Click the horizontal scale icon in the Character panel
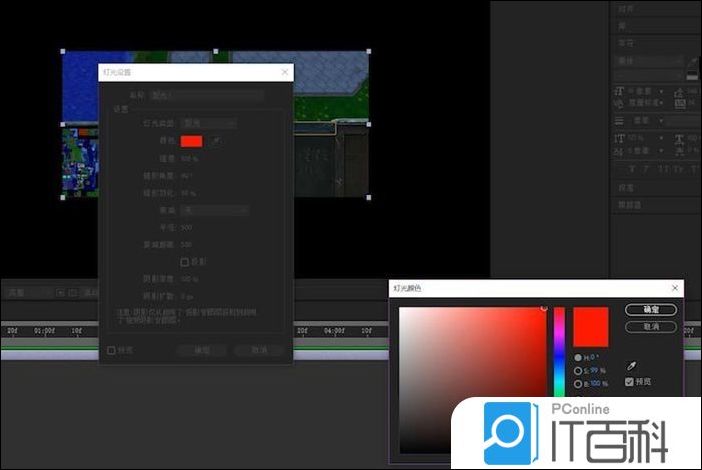The image size is (702, 470). click(680, 139)
